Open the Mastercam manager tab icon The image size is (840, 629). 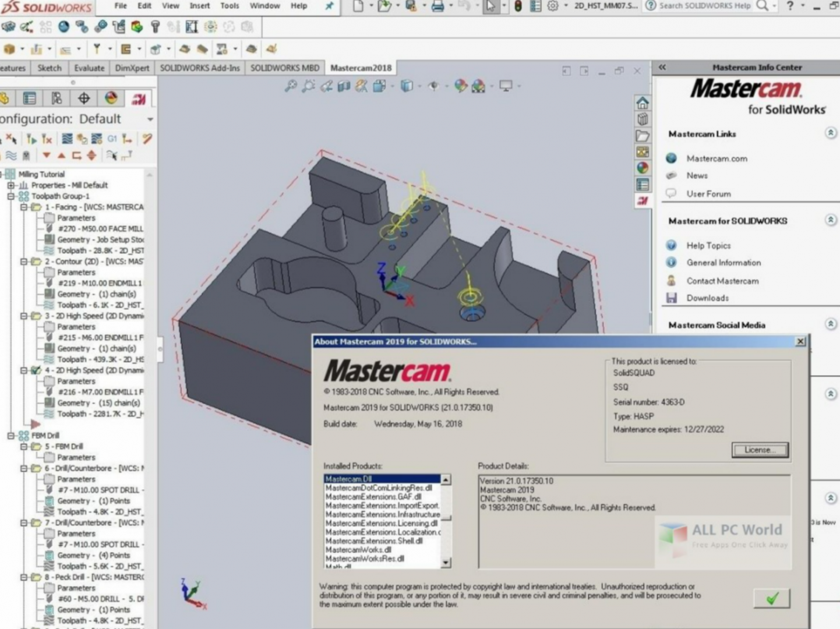(138, 98)
